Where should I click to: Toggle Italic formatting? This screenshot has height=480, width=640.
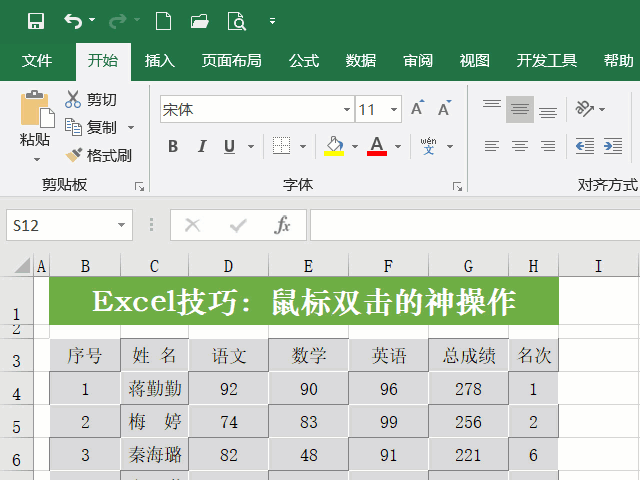pos(202,146)
